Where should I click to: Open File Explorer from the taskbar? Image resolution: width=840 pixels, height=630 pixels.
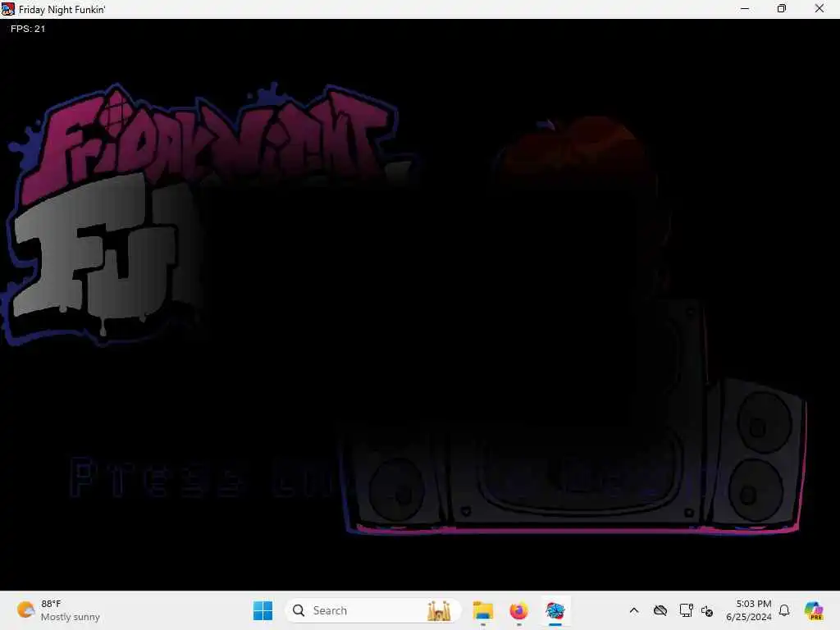pyautogui.click(x=482, y=610)
